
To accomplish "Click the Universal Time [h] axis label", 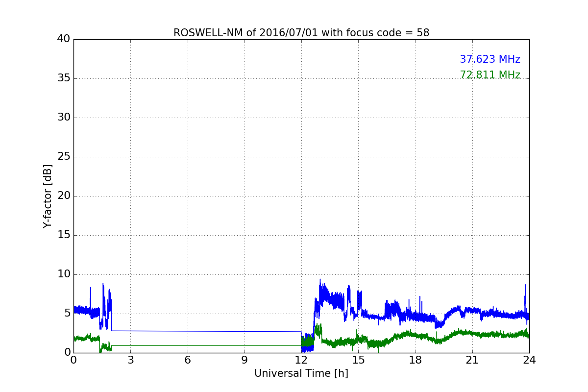I will (x=301, y=373).
